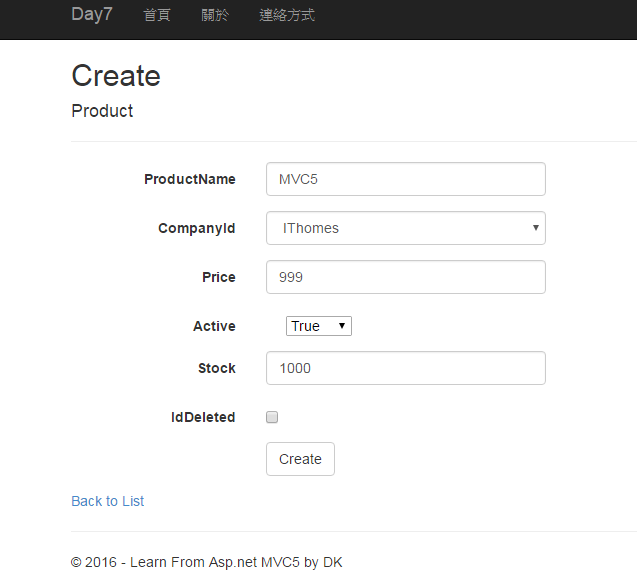The height and width of the screenshot is (576, 637).
Task: Click the Product subheading
Action: click(x=102, y=111)
